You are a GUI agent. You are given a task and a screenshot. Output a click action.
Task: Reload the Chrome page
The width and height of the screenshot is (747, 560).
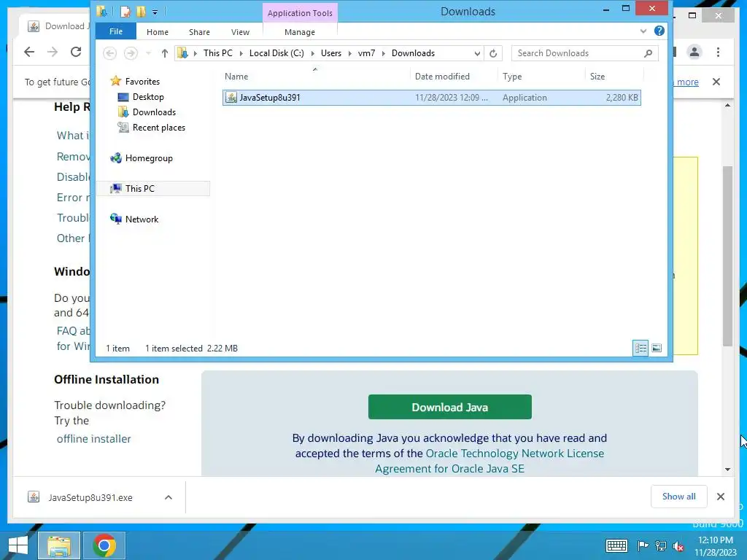point(76,52)
